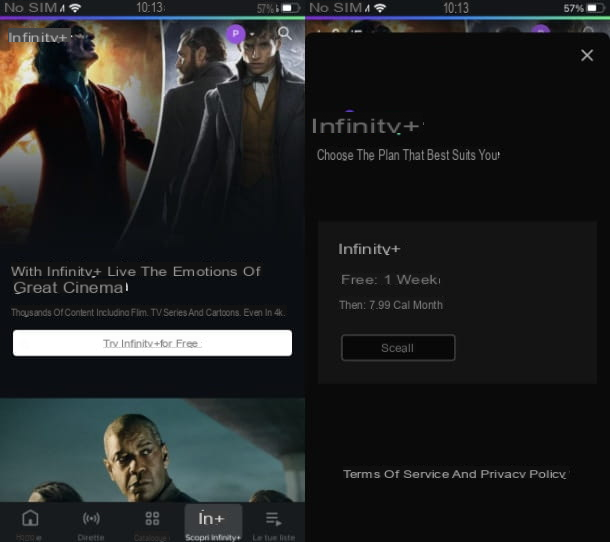
Task: Tap the battery icon in right screen
Action: point(595,8)
